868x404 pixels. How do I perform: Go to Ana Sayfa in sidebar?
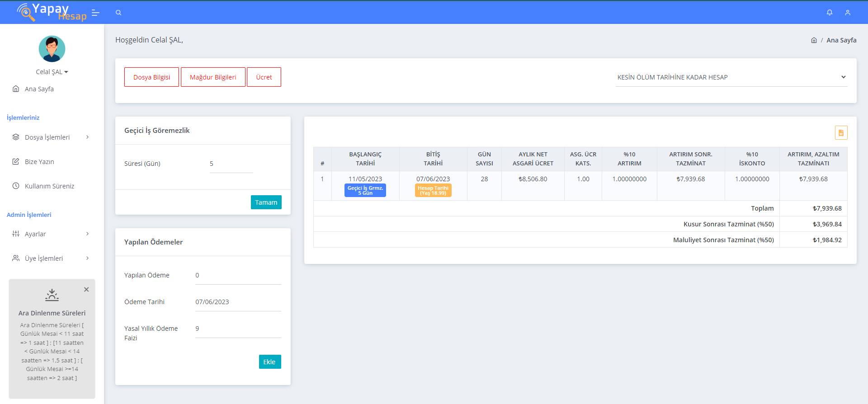(39, 89)
